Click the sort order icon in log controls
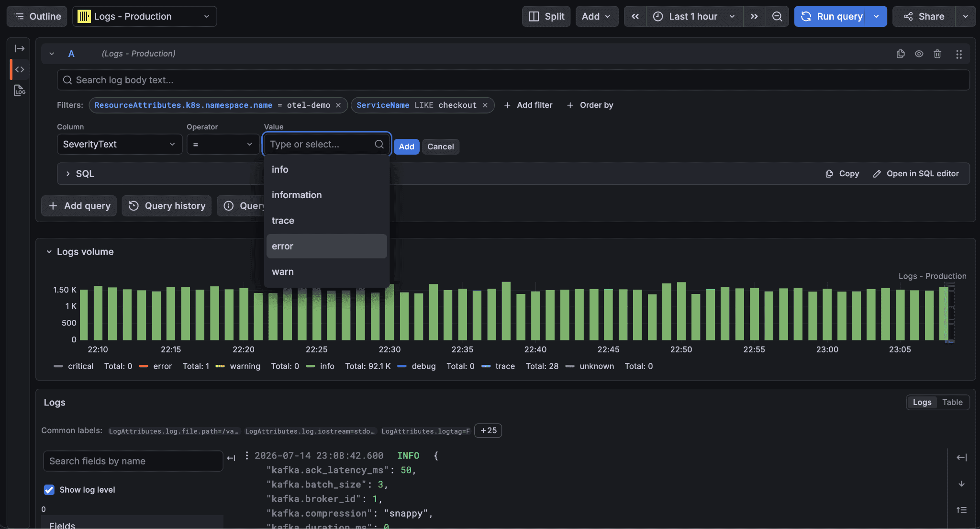The width and height of the screenshot is (980, 529). [x=961, y=510]
